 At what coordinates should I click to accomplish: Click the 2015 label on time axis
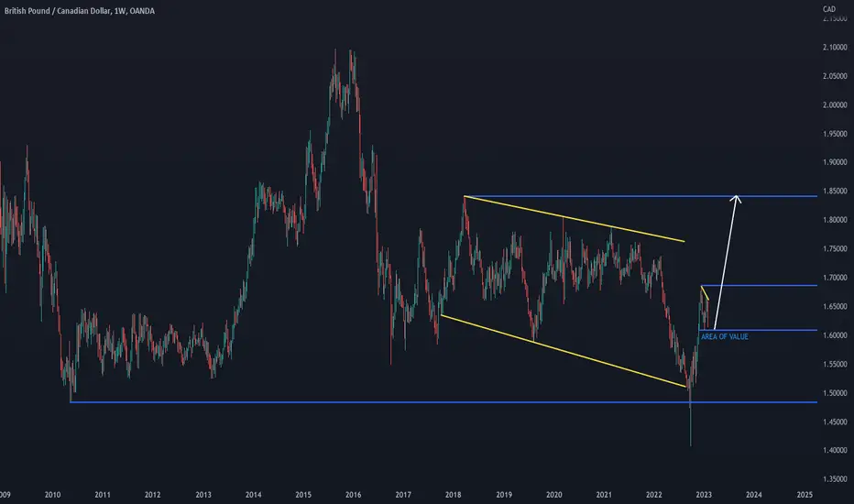point(303,495)
